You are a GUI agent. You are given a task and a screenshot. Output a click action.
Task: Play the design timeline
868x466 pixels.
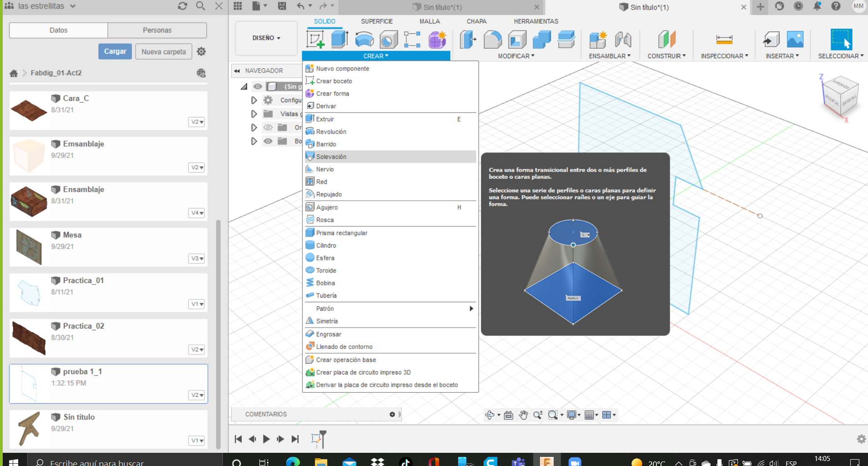tap(266, 439)
